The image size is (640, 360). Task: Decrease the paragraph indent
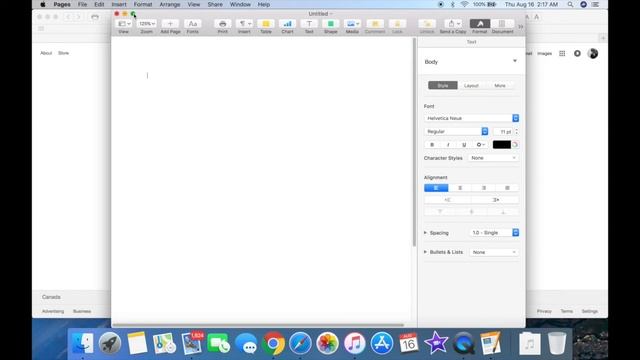click(x=448, y=200)
